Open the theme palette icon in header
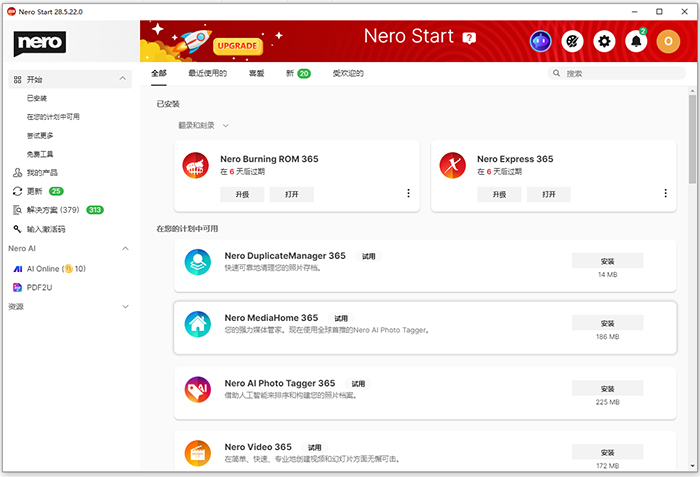This screenshot has height=477, width=700. [x=572, y=42]
